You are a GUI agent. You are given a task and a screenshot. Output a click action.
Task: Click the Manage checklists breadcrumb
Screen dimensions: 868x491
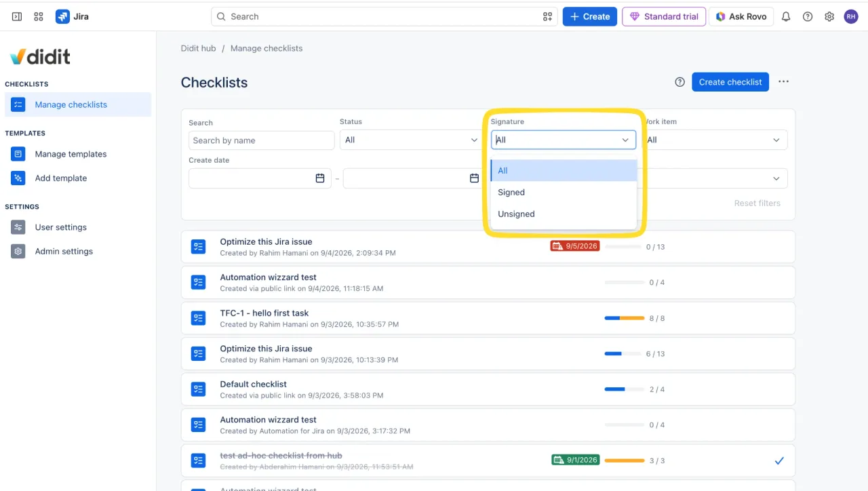[267, 49]
